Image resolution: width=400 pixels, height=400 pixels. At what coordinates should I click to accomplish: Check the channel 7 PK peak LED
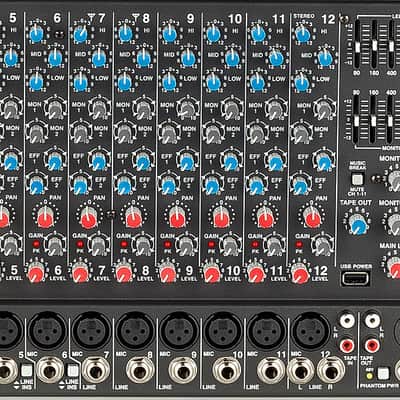pos(80,244)
